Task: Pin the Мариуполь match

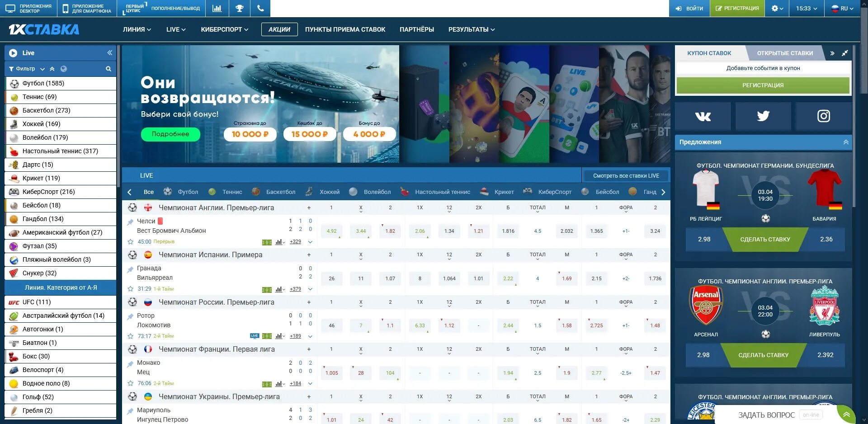Action: tap(130, 410)
